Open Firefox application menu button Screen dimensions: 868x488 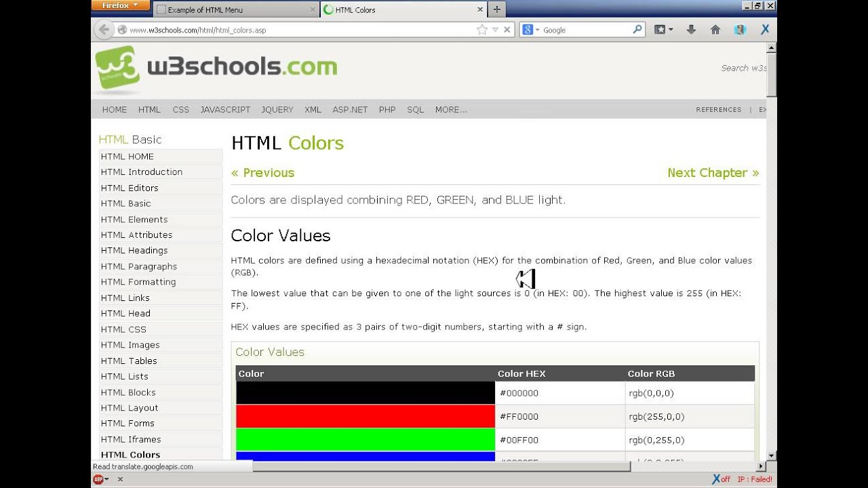120,5
